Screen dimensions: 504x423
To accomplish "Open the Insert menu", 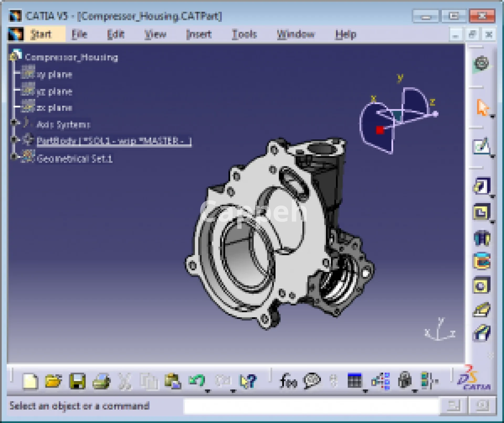I will (x=199, y=34).
